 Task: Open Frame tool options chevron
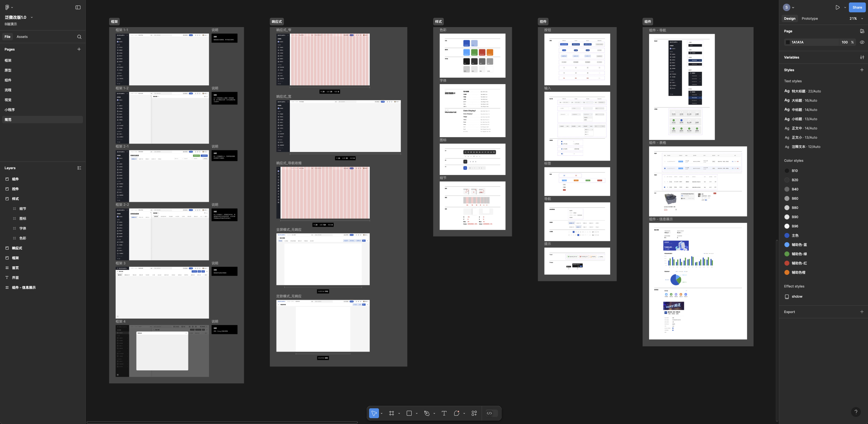coord(399,414)
